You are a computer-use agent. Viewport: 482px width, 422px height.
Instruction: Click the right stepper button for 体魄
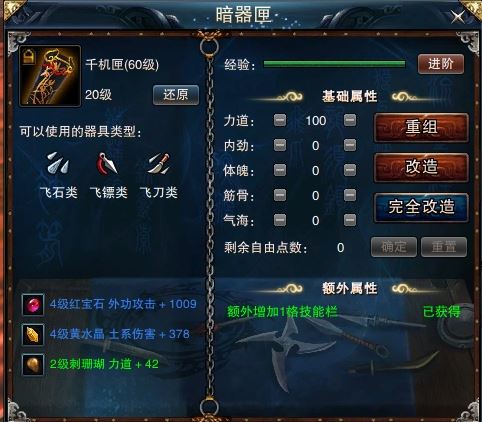tap(350, 170)
